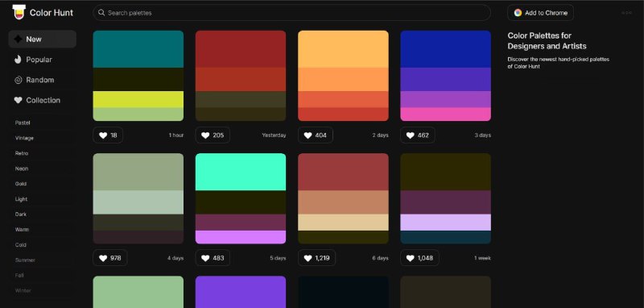Like the palette with 483 likes

pos(213,258)
